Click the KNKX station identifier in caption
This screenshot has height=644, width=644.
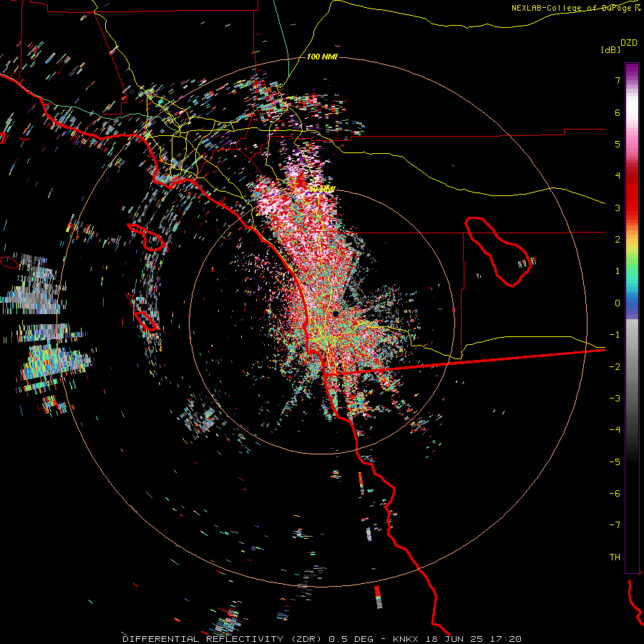(x=406, y=639)
